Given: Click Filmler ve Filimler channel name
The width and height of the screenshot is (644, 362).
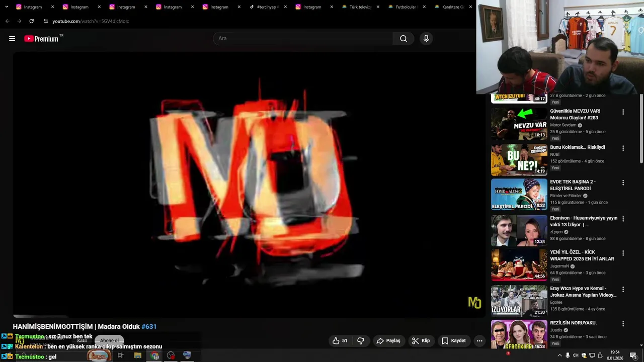Looking at the screenshot, I should pyautogui.click(x=566, y=196).
